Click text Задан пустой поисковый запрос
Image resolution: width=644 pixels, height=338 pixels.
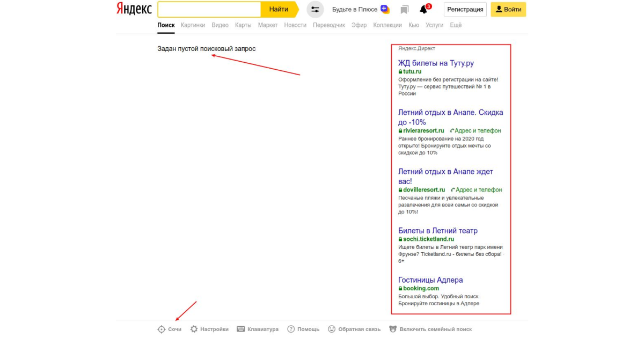pyautogui.click(x=207, y=49)
